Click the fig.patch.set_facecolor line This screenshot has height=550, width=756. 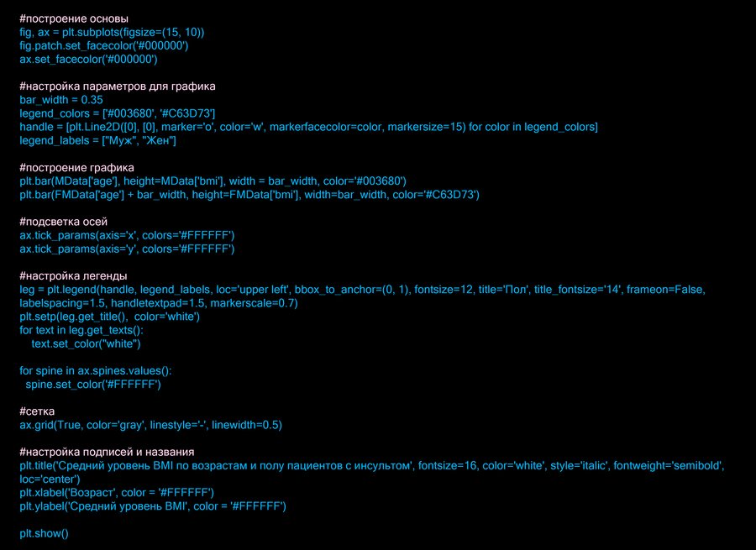coord(103,45)
